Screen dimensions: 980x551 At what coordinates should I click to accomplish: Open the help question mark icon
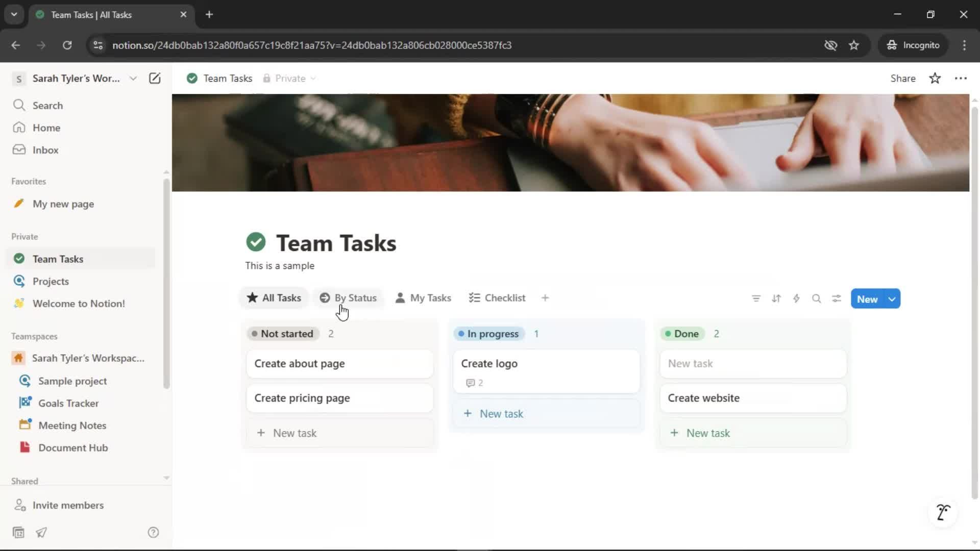tap(153, 533)
